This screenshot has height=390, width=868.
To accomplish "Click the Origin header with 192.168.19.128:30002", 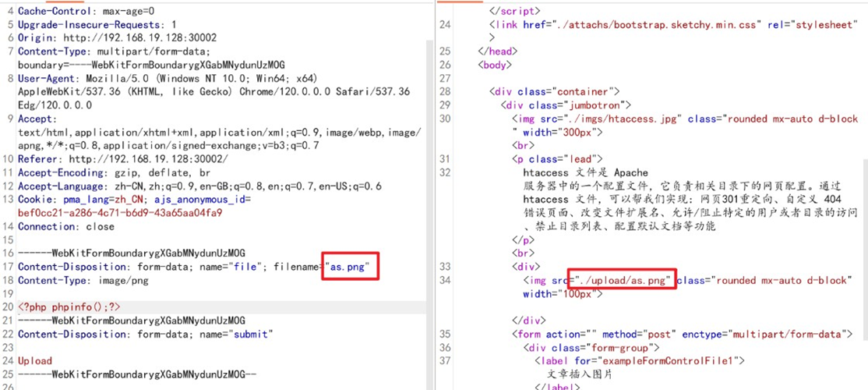I will click(x=117, y=37).
